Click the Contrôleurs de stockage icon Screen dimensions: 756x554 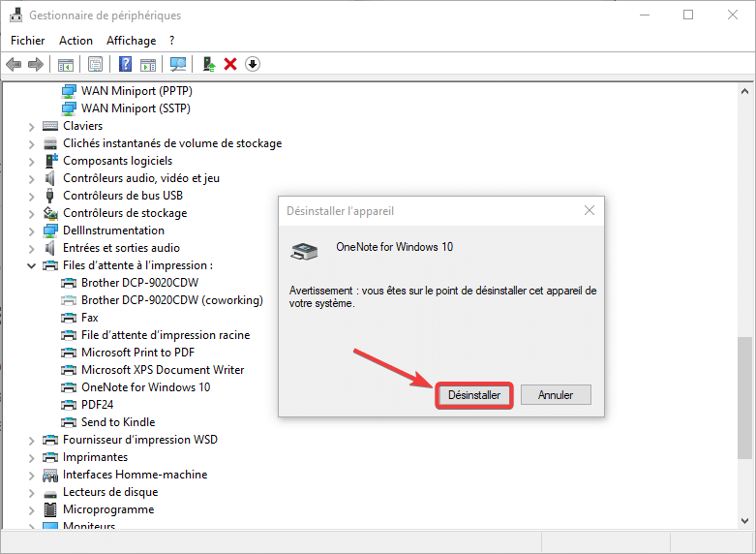click(50, 213)
